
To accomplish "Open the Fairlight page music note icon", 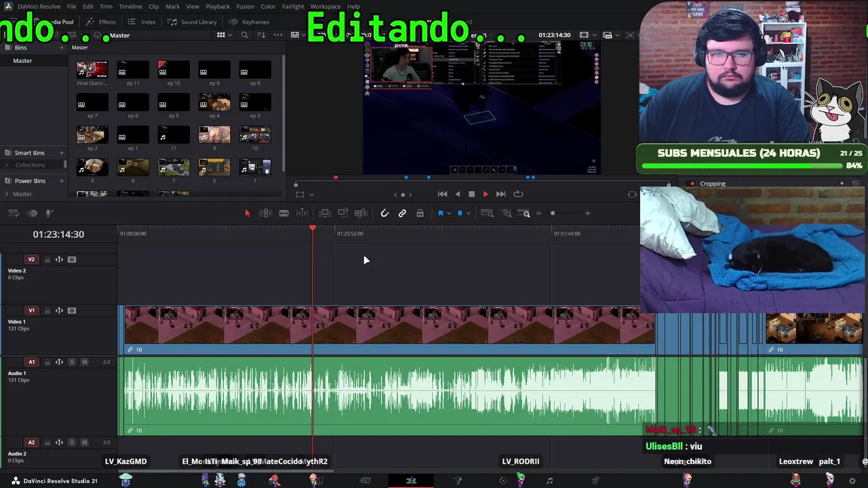I will 549,481.
